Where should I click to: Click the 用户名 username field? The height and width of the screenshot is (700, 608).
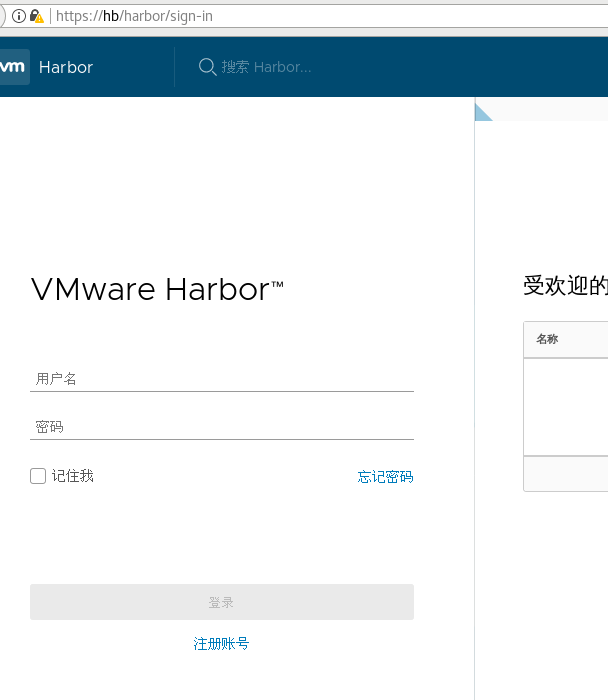222,379
